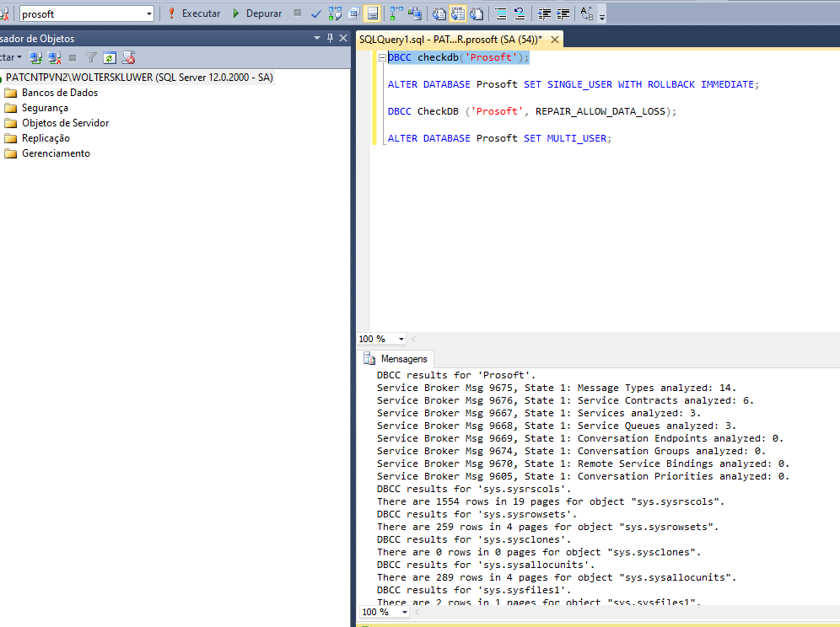Screen dimensions: 840x627
Task: Pin the Object Explorer panel
Action: pyautogui.click(x=330, y=39)
